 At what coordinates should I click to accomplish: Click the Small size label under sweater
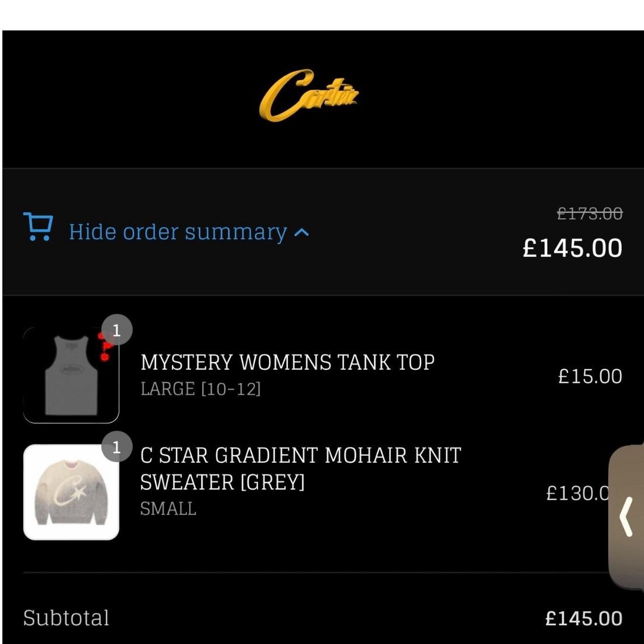(168, 509)
